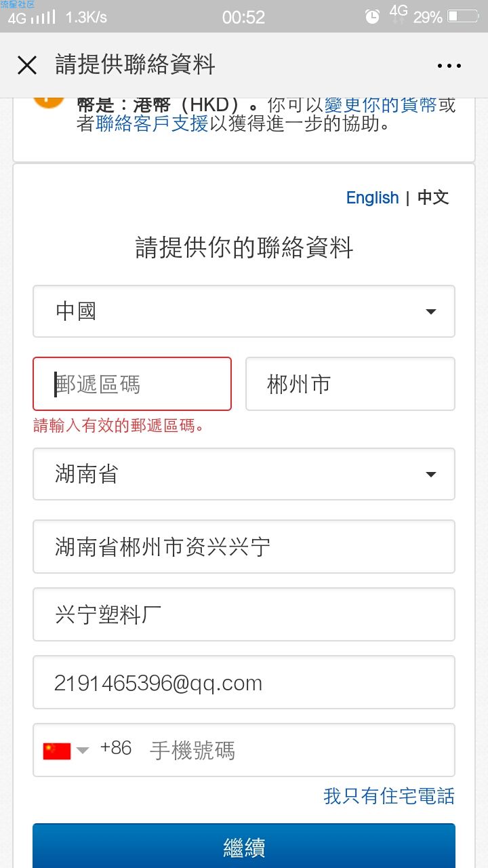Tap the China flag icon
Viewport: 488px width, 868px height.
click(x=57, y=751)
